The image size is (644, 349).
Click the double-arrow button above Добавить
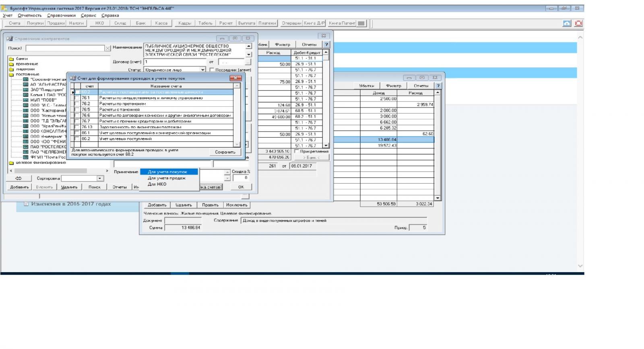(19, 178)
